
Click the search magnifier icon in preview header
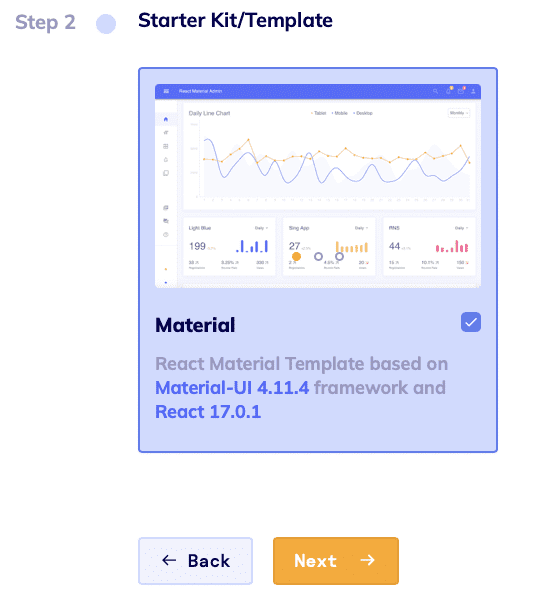tap(435, 91)
